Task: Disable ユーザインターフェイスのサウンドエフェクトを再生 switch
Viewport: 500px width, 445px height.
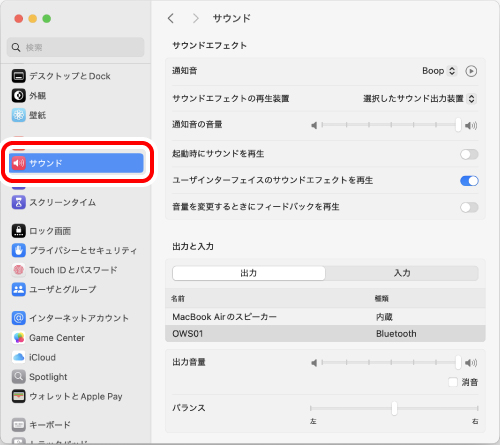Action: (469, 181)
